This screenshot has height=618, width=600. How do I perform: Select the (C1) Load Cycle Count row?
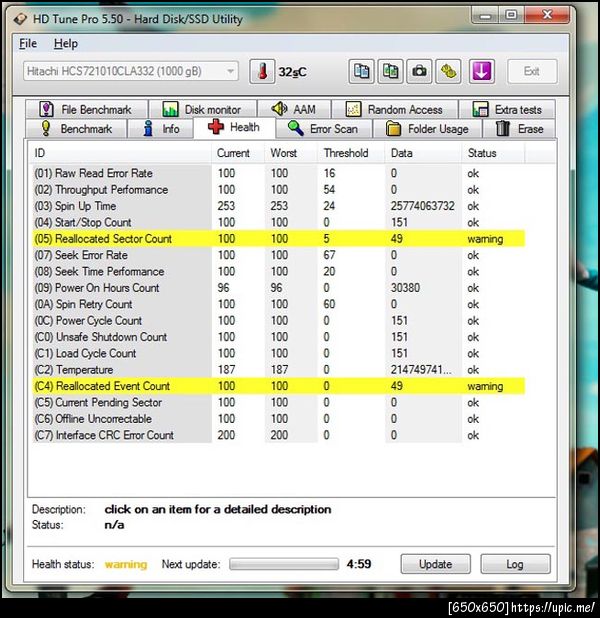[279, 353]
